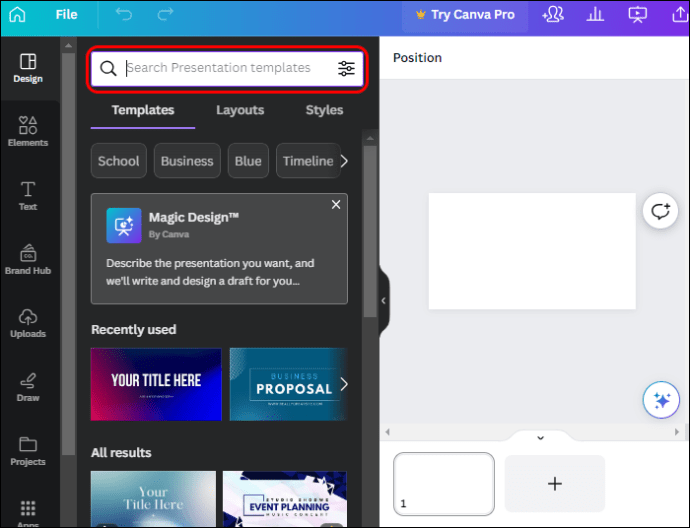The width and height of the screenshot is (690, 528).
Task: Open the Magic assistant sparkle button
Action: click(661, 400)
